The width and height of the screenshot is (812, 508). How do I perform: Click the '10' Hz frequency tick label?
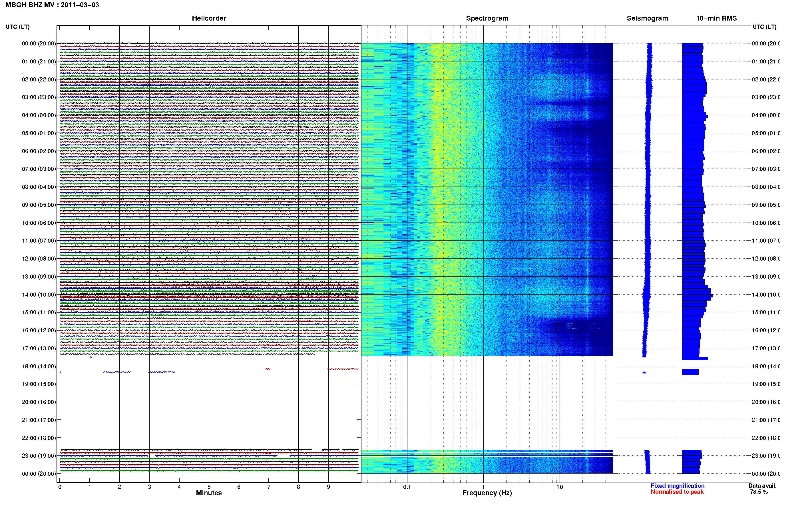(560, 487)
